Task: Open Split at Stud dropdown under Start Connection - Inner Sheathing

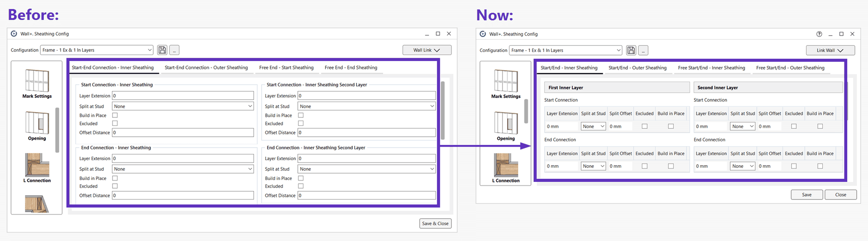Action: (183, 107)
